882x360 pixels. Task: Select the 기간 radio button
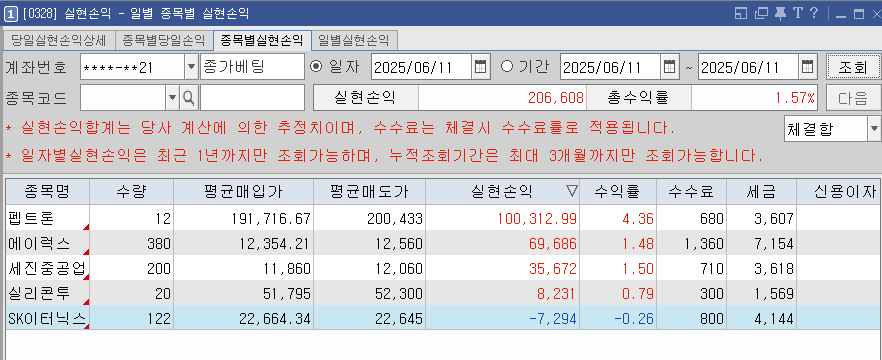pyautogui.click(x=507, y=66)
